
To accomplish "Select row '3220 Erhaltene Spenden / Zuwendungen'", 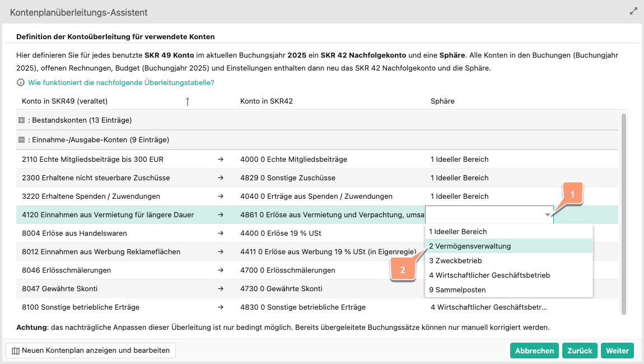I will click(x=317, y=197).
